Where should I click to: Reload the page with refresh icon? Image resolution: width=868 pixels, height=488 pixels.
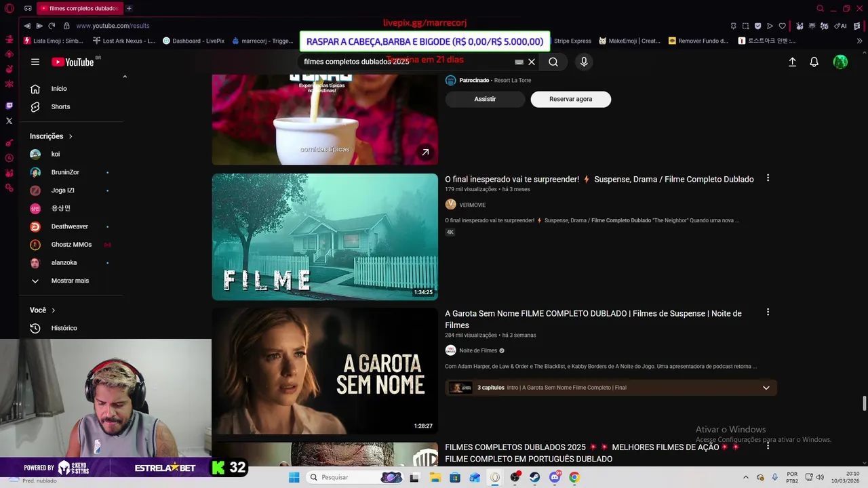pos(52,26)
